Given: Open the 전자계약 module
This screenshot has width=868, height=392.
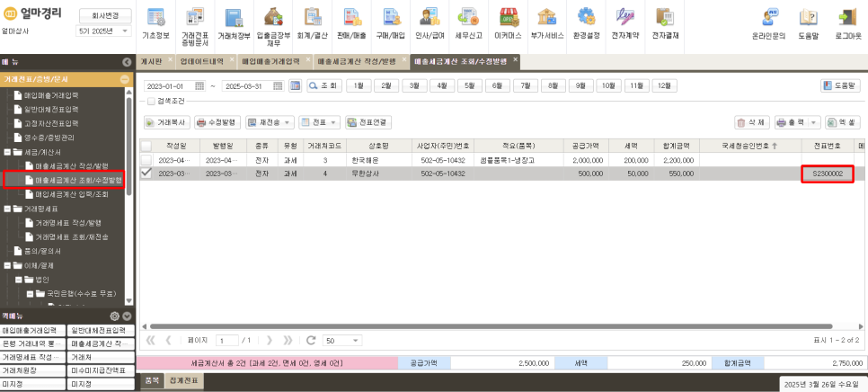Looking at the screenshot, I should pyautogui.click(x=625, y=23).
